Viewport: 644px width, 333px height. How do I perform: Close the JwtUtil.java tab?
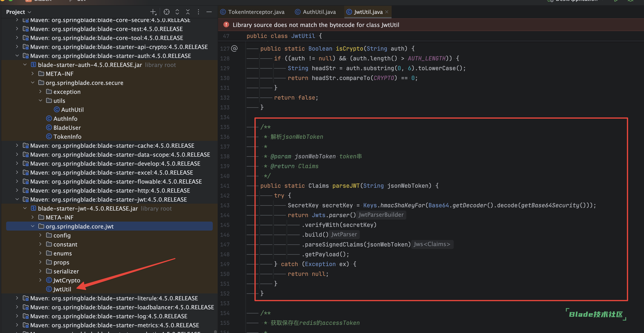point(387,12)
